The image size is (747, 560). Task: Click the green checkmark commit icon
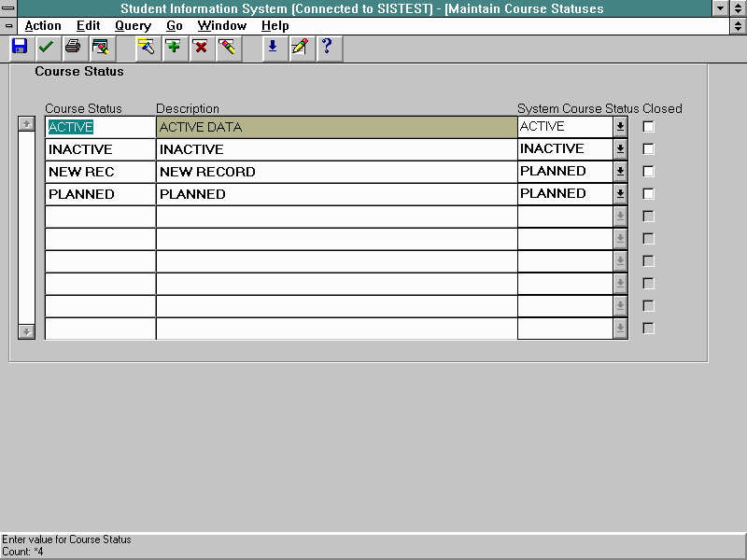46,48
